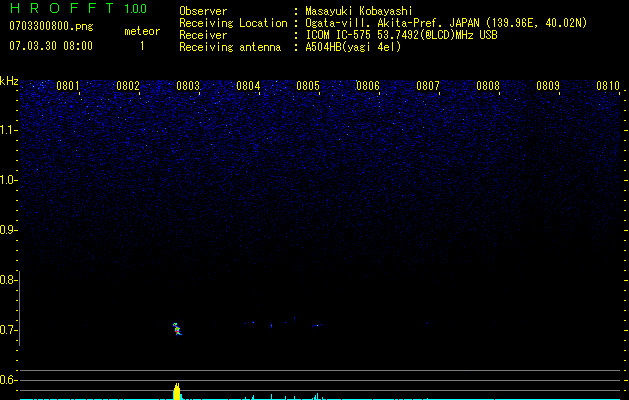The image size is (629, 400).
Task: Click the kHz axis unit label
Action: point(9,81)
